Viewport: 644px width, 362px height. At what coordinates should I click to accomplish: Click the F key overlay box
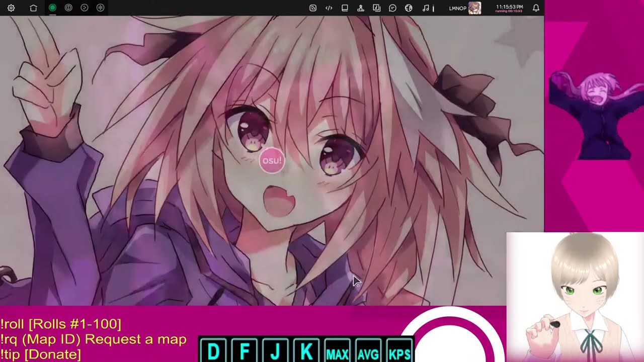pyautogui.click(x=245, y=350)
